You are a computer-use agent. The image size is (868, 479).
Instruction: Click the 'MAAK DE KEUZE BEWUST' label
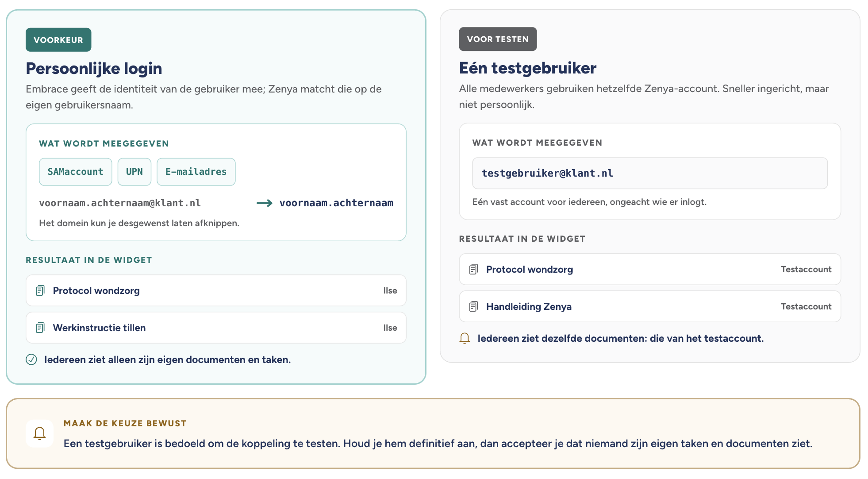(x=125, y=423)
